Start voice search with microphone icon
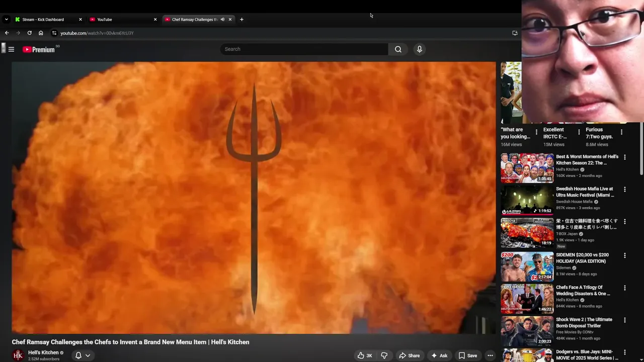The width and height of the screenshot is (644, 362). (x=419, y=49)
